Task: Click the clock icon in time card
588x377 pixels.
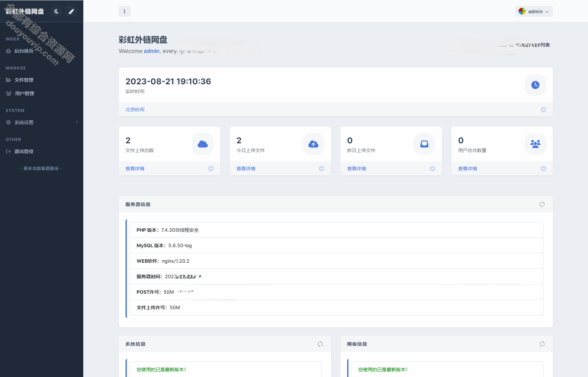Action: pyautogui.click(x=535, y=85)
